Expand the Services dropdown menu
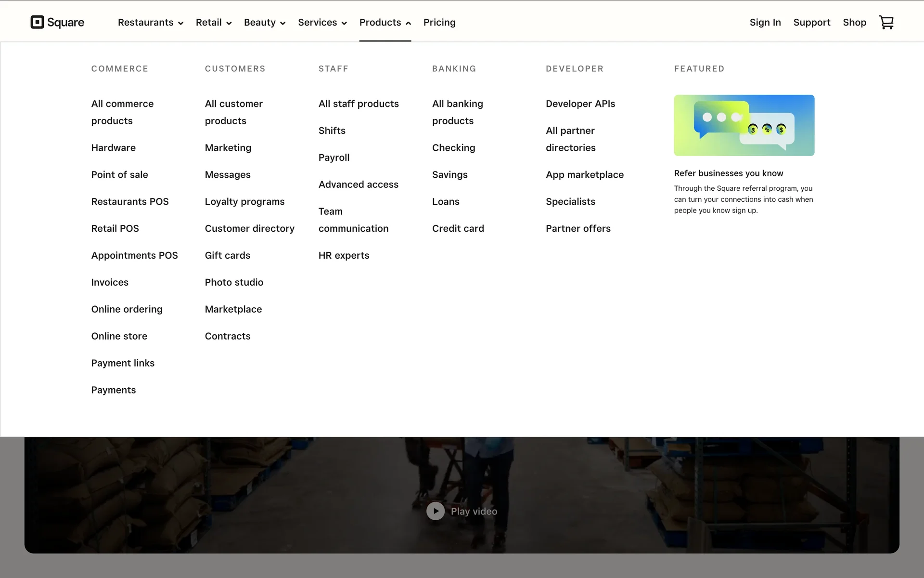Screen dimensions: 924x578 coord(322,23)
